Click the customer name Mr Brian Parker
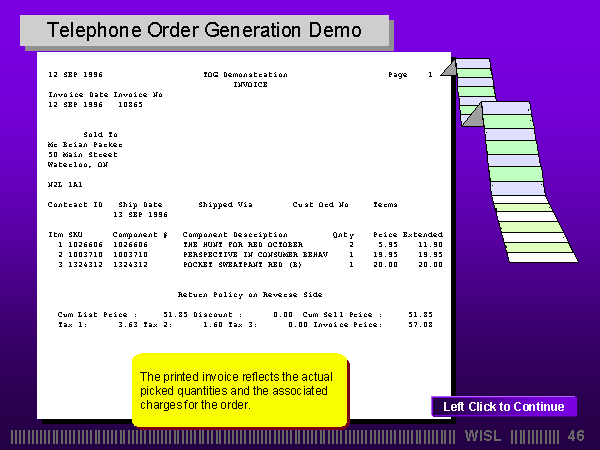 click(x=84, y=144)
